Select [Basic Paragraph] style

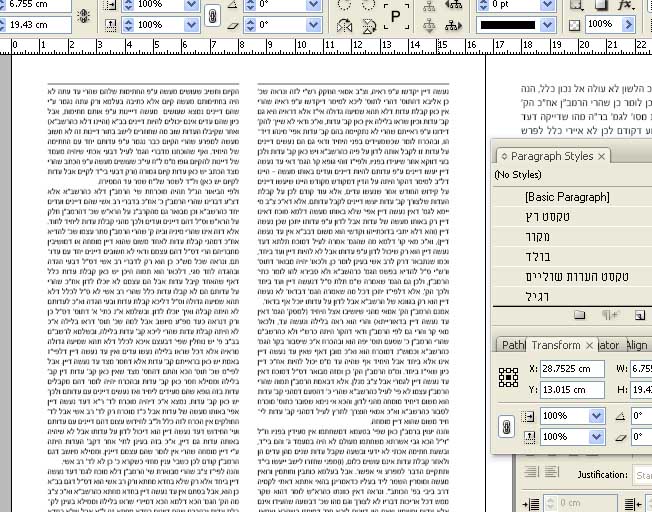pos(572,197)
